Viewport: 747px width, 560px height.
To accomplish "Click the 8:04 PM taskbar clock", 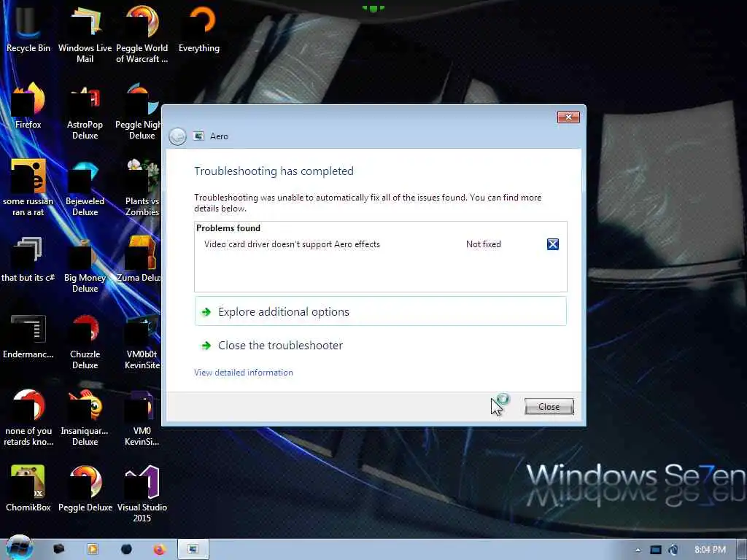I will pyautogui.click(x=710, y=550).
